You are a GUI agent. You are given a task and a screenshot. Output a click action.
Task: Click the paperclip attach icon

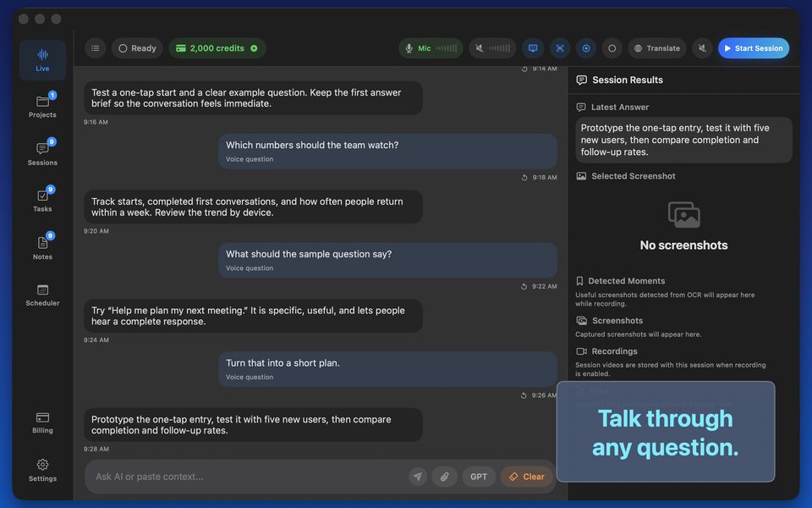point(444,477)
